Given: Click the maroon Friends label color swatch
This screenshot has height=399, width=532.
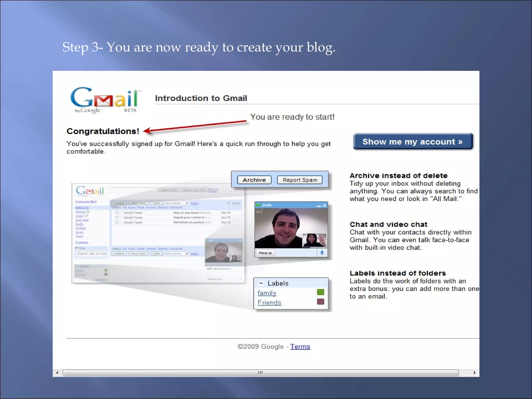Looking at the screenshot, I should (321, 302).
